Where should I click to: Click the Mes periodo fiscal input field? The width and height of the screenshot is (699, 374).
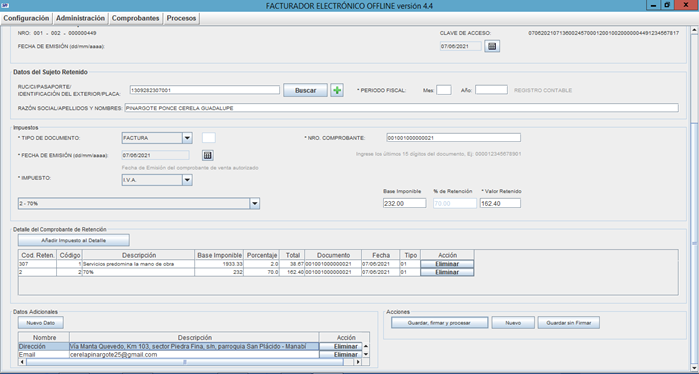(444, 90)
